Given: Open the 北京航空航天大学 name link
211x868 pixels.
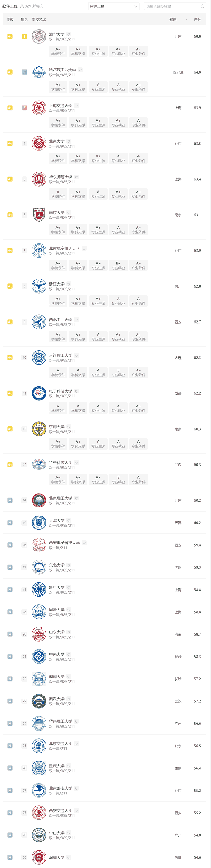Looking at the screenshot, I should [65, 248].
